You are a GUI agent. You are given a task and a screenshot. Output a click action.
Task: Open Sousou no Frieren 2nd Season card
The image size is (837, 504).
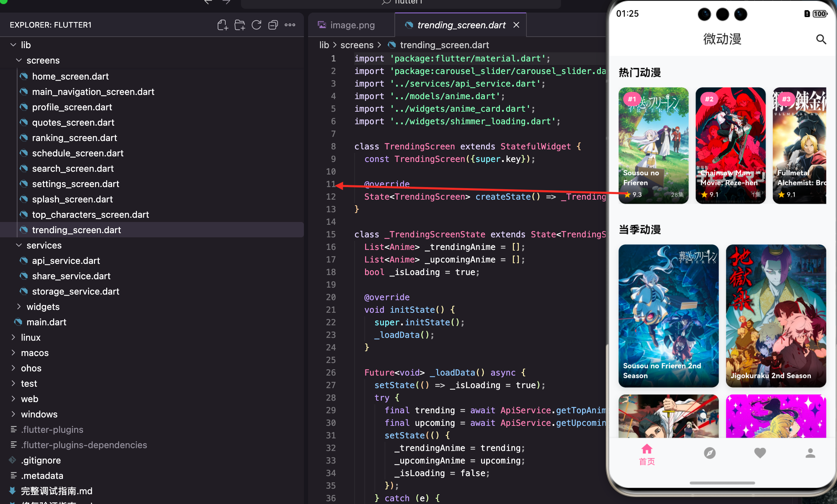[x=668, y=316]
